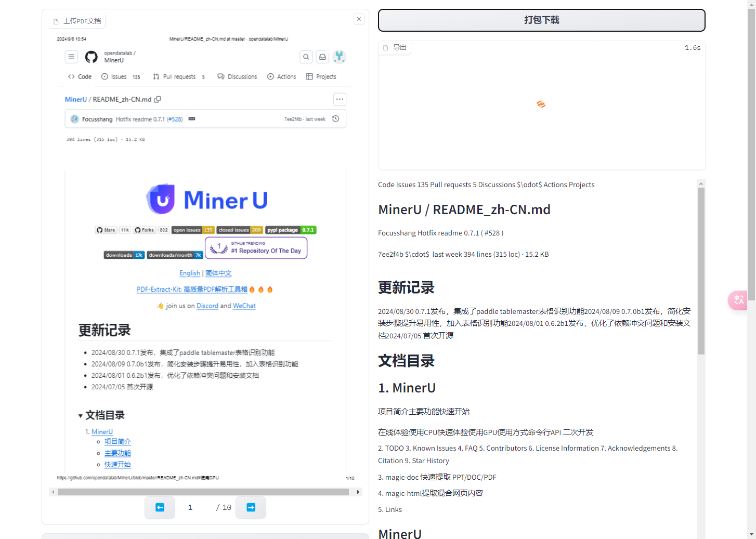The image size is (756, 539).
Task: Click the 项目简介 link
Action: (x=118, y=442)
